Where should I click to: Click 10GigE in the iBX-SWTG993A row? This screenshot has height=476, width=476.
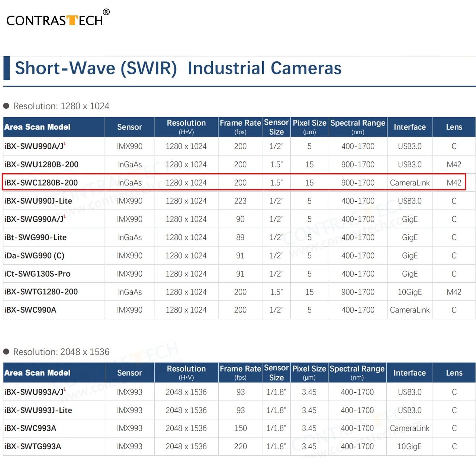409,446
